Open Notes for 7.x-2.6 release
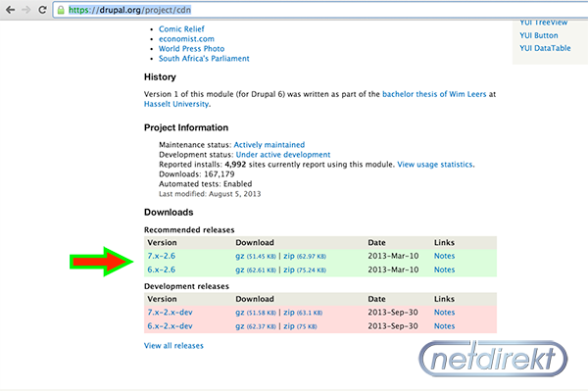The height and width of the screenshot is (391, 588). tap(444, 256)
